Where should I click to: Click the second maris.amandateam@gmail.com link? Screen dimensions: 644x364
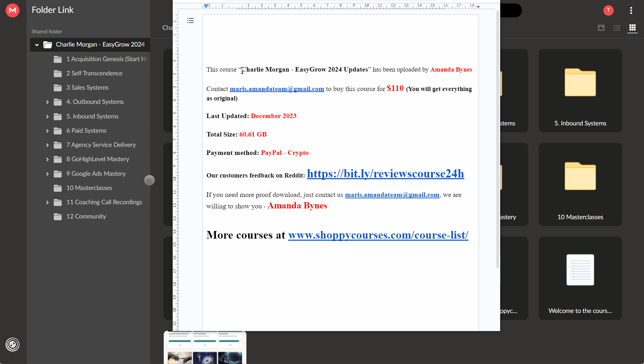(392, 195)
